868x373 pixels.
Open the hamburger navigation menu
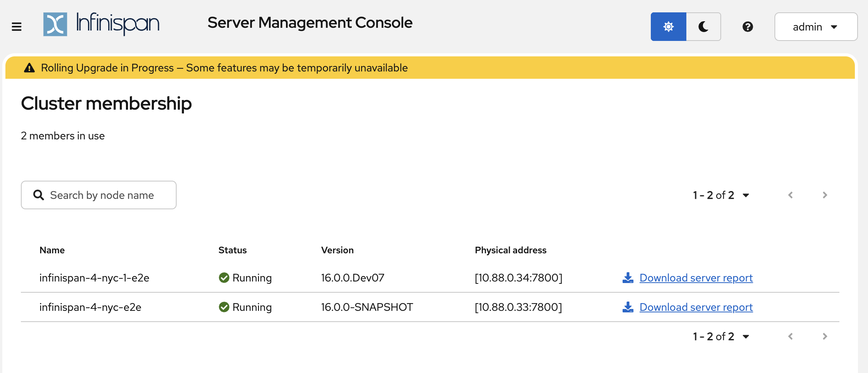pos(16,26)
